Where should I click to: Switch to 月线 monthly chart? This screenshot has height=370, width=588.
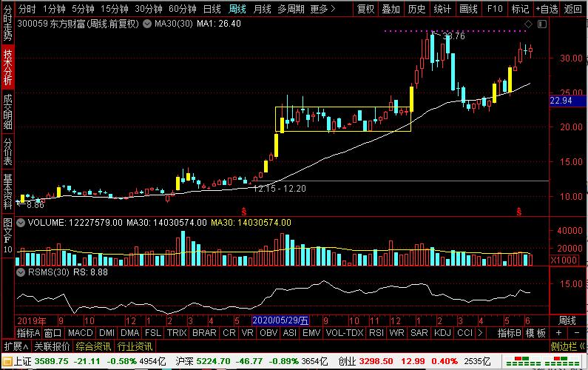click(262, 9)
